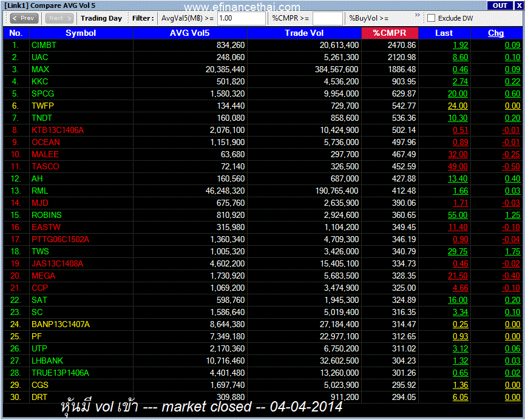Screen dimensions: 525x420
Task: Select symbol PTTG06C1502A
Action: [x=60, y=240]
